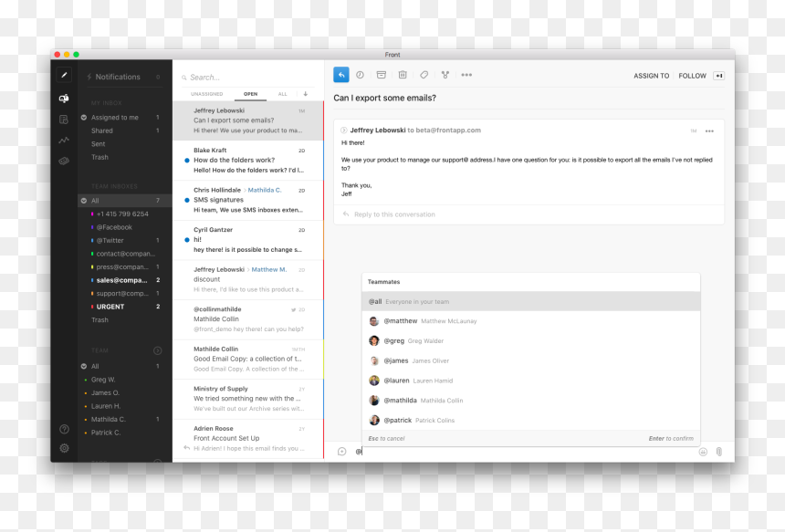Open Blake Kraft folders conversation

coord(248,161)
